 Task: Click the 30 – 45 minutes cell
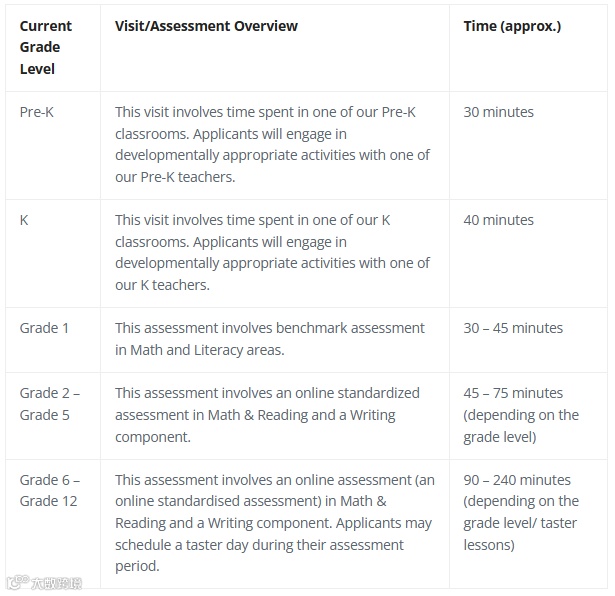[513, 328]
